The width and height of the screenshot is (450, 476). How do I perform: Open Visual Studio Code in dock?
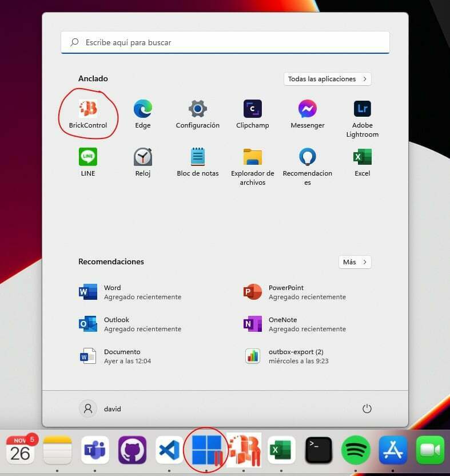point(169,450)
